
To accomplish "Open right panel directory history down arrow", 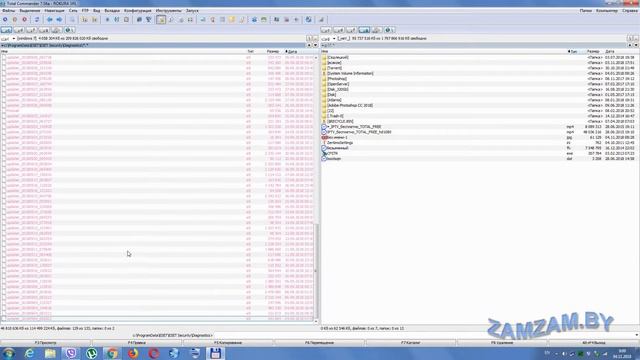I will click(x=636, y=45).
